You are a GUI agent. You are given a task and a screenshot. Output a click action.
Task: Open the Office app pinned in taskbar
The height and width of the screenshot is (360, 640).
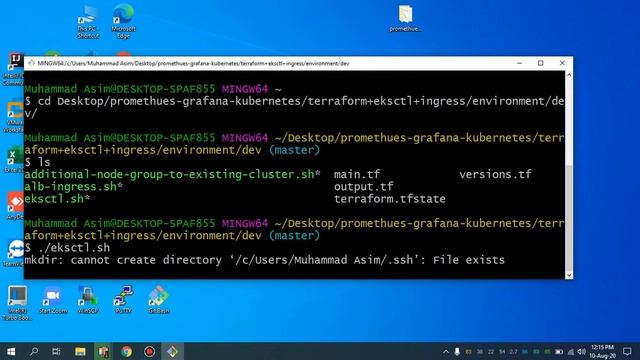[103, 351]
